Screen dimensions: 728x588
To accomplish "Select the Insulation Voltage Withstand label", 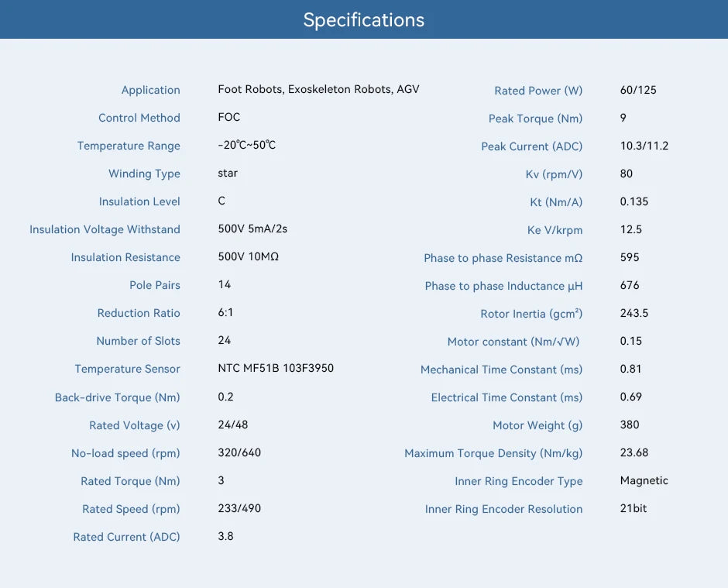I will point(105,229).
